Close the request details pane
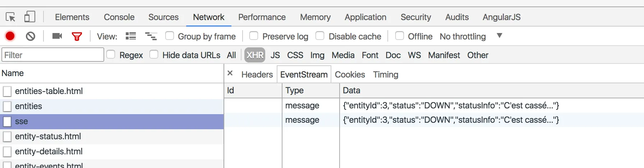The image size is (644, 168). [x=230, y=73]
